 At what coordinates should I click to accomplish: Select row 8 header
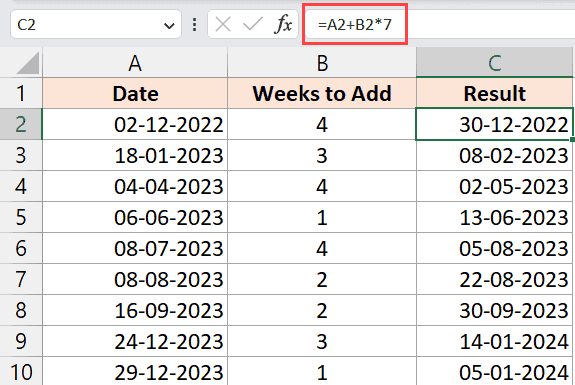click(x=21, y=310)
